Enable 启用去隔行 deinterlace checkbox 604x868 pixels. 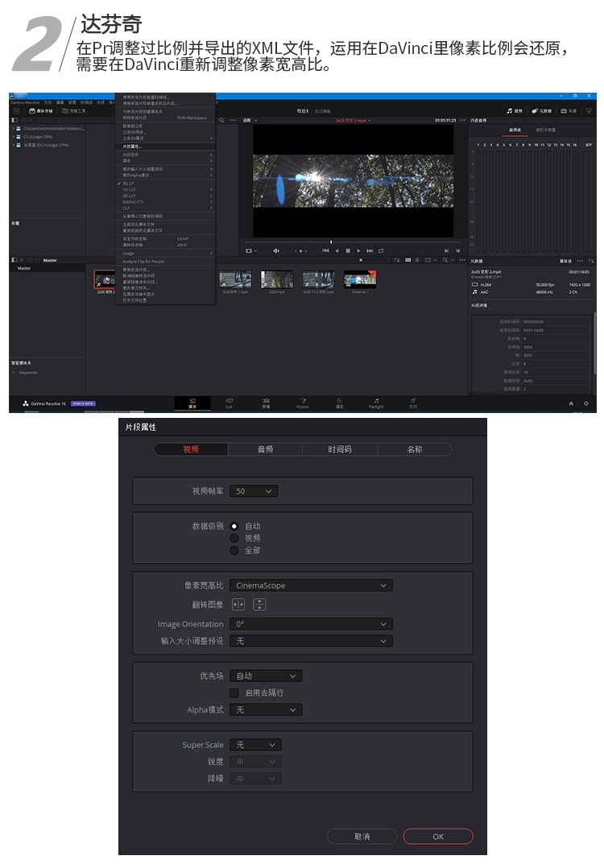(234, 692)
